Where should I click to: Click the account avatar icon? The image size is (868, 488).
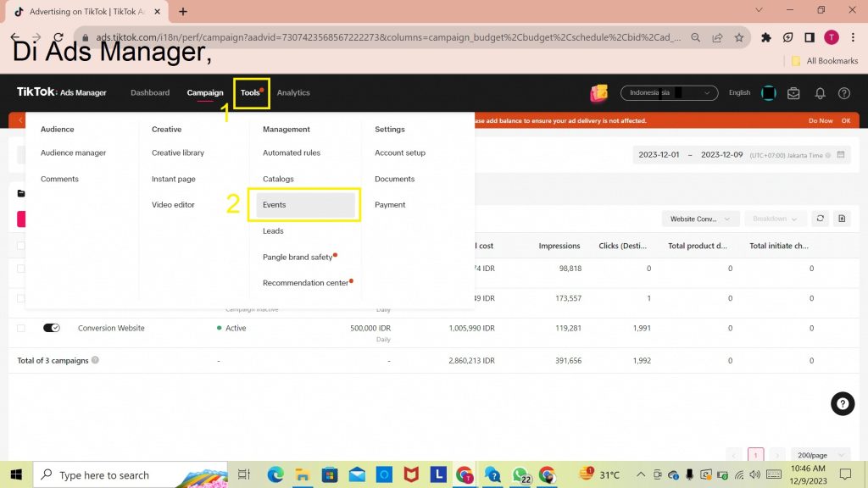pyautogui.click(x=768, y=93)
